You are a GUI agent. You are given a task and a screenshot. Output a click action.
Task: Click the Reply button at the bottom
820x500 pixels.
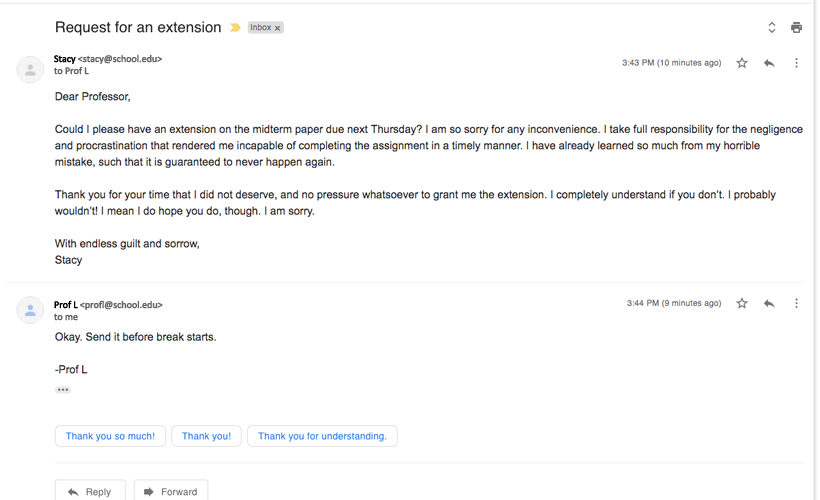[90, 491]
